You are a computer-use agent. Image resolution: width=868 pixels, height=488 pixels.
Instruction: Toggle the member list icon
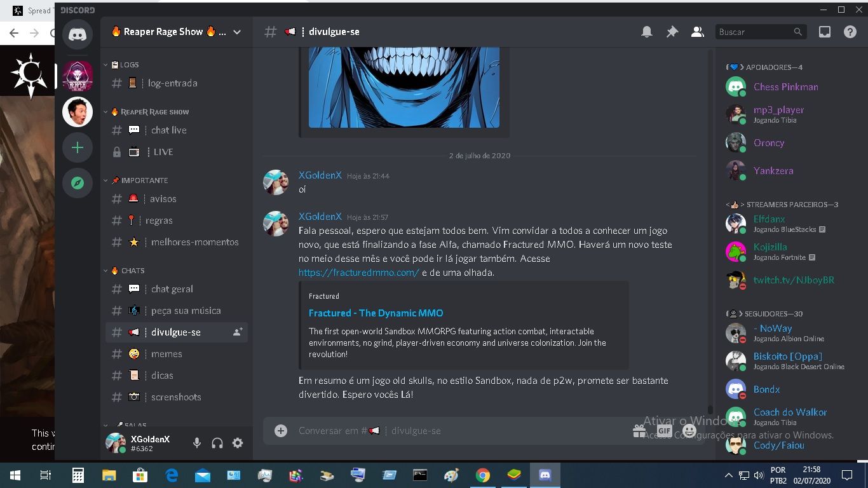[x=698, y=32]
